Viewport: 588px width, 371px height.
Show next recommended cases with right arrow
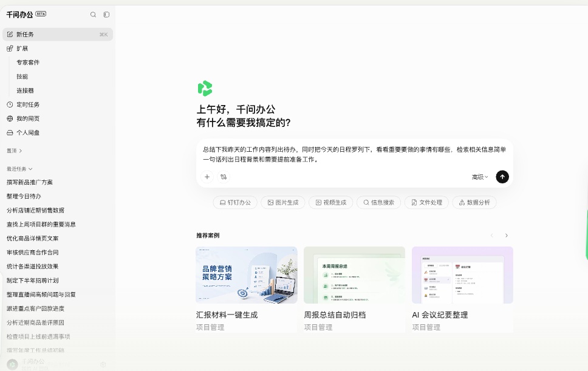[506, 236]
